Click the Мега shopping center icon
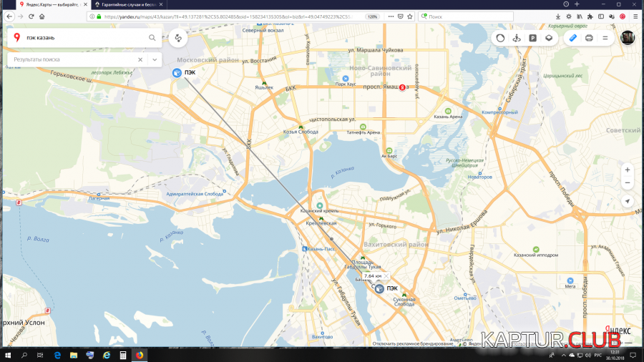 click(570, 280)
